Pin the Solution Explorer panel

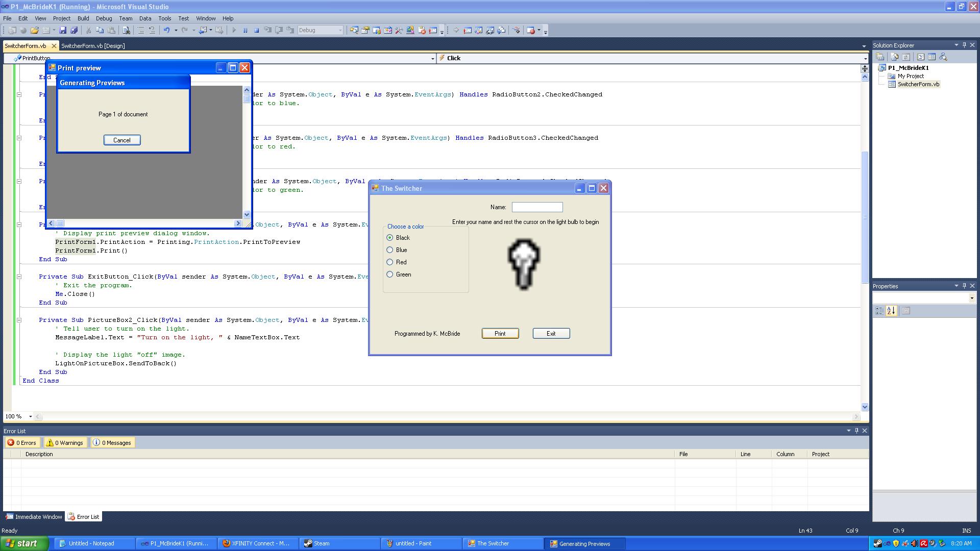click(964, 45)
